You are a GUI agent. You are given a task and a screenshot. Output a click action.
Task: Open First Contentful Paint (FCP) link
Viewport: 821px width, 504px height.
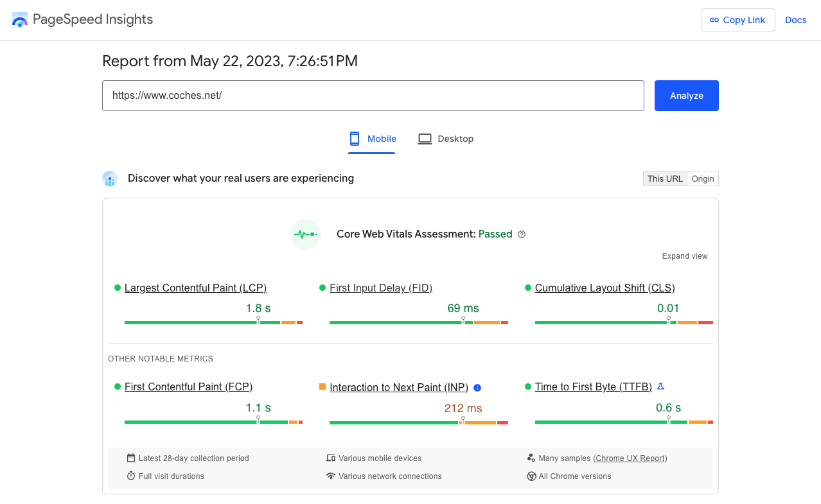[x=188, y=387]
